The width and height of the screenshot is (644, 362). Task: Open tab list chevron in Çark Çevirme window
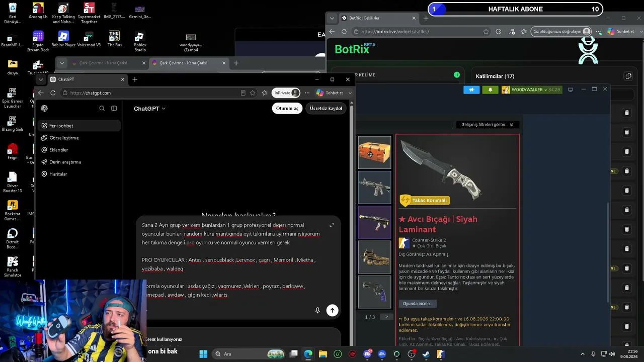pos(62,63)
